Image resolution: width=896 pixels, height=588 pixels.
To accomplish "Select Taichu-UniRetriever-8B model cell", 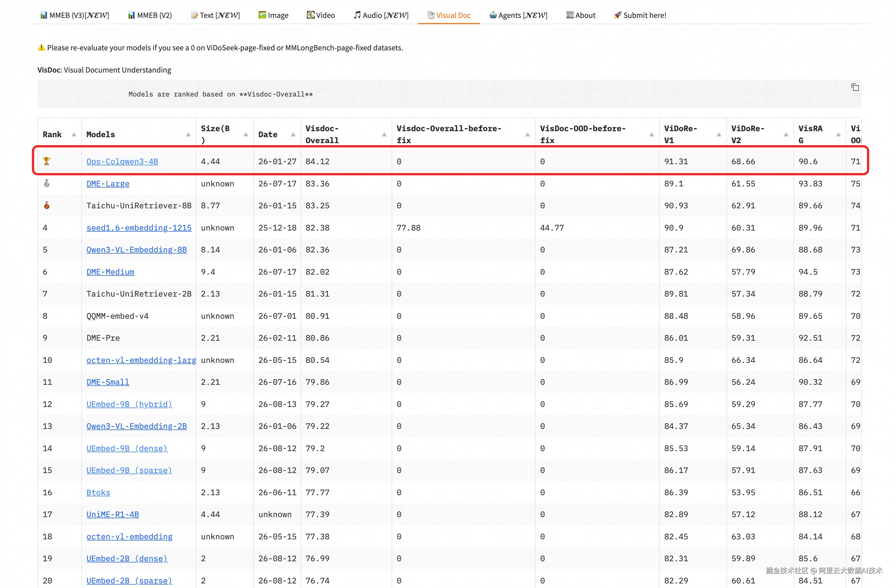I will click(139, 205).
